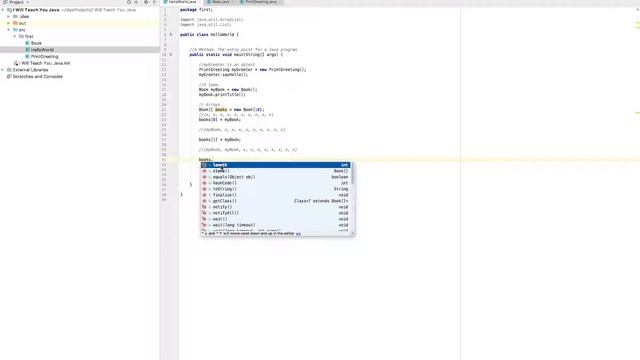Screen dimensions: 640x360
Task: Click the books[1] = myBook; code line
Action: click(x=220, y=140)
